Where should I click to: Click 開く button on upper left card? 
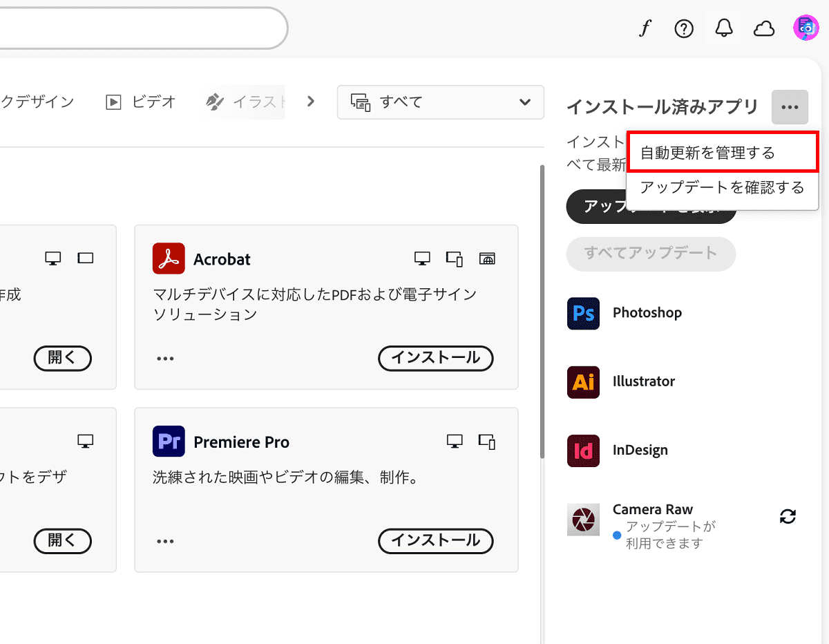[62, 358]
